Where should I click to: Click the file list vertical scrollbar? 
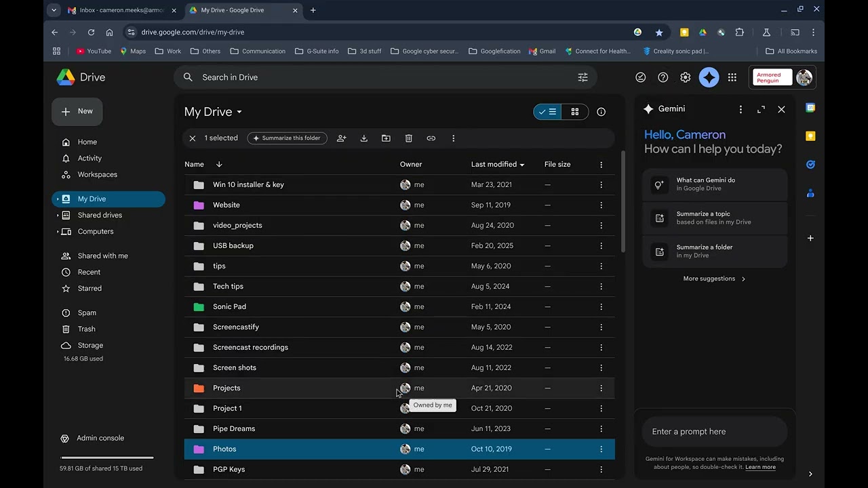(623, 202)
